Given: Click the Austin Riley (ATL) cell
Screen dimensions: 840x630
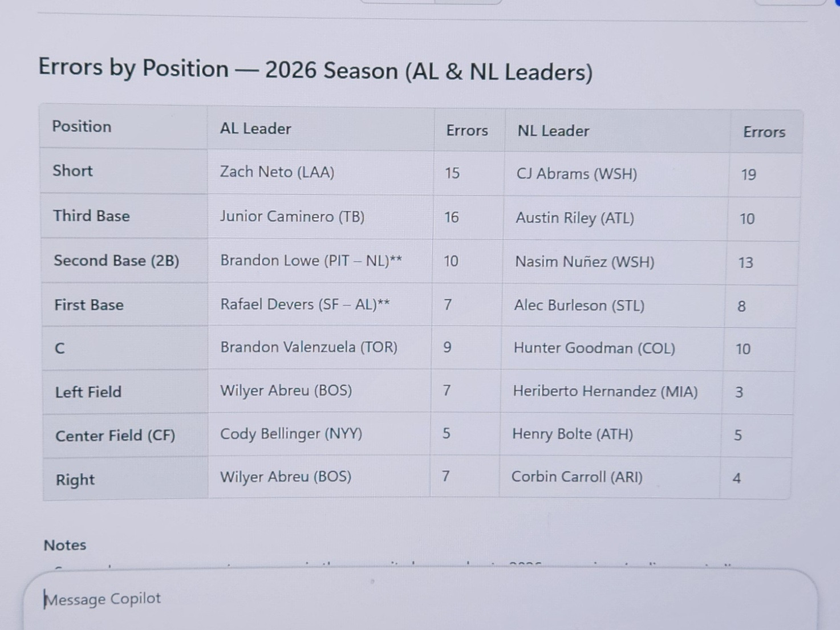Looking at the screenshot, I should (x=615, y=218).
